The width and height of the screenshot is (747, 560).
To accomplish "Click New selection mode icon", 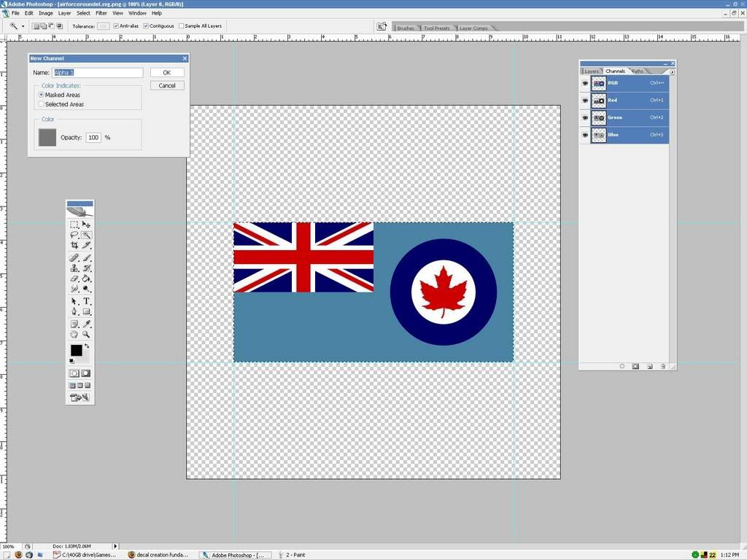I will click(x=36, y=26).
